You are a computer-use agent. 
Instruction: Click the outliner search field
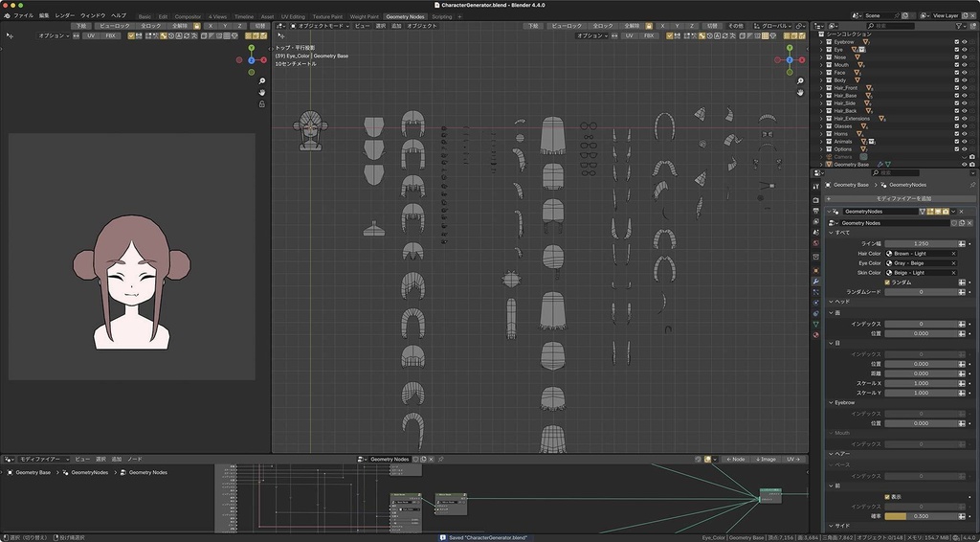(893, 26)
